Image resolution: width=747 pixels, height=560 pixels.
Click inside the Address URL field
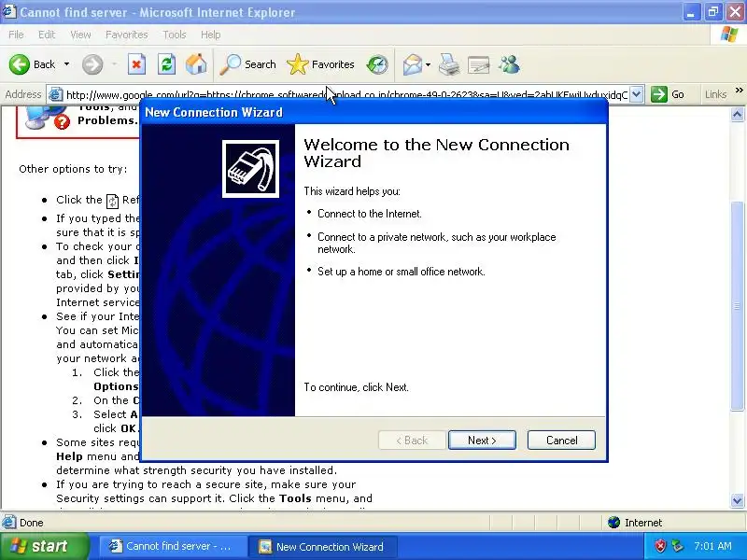[x=346, y=95]
